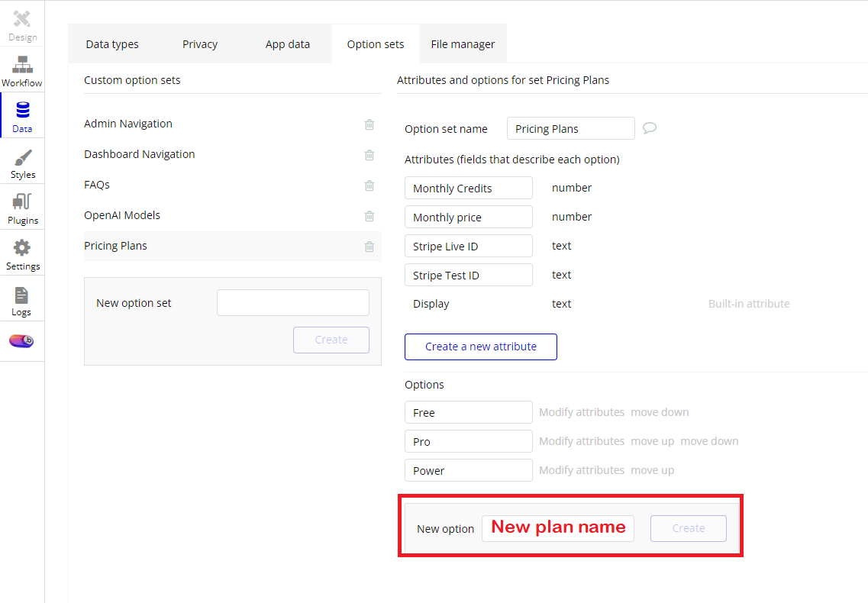Image resolution: width=868 pixels, height=603 pixels.
Task: Toggle the purple switch in sidebar
Action: click(x=21, y=340)
